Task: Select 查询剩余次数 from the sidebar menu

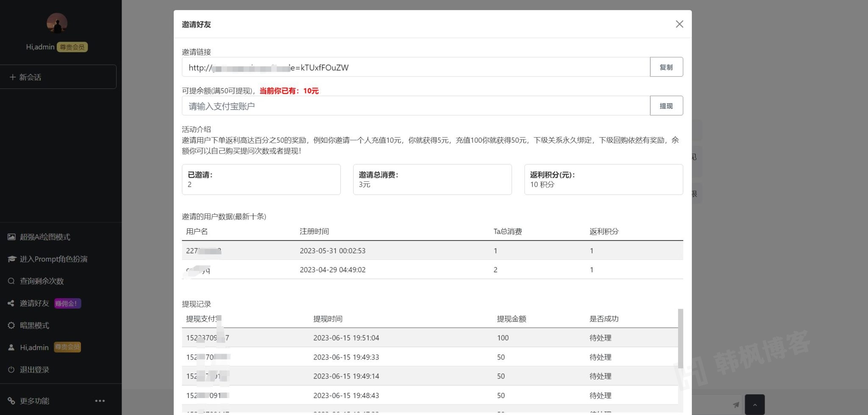Action: tap(41, 281)
